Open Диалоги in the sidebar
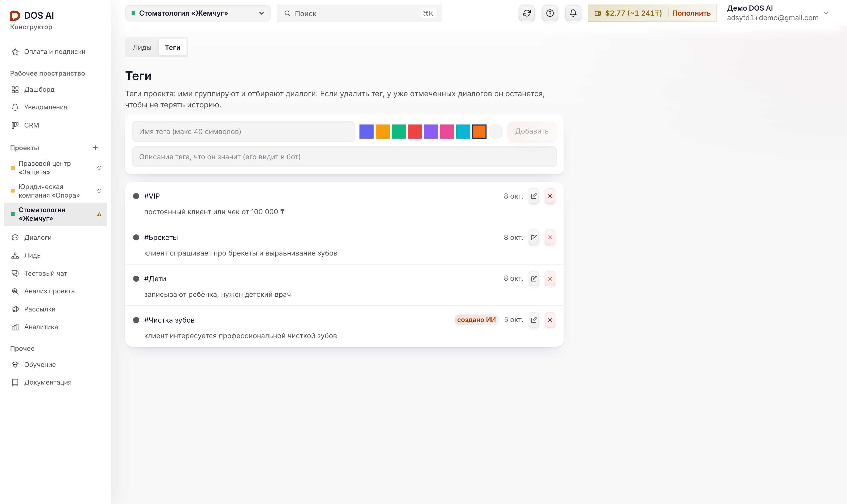The width and height of the screenshot is (847, 504). [x=55, y=237]
